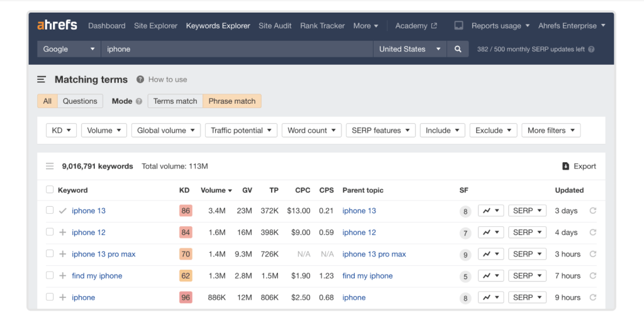This screenshot has height=320, width=644.
Task: Open the Traffic potential filter dropdown
Action: [x=241, y=130]
